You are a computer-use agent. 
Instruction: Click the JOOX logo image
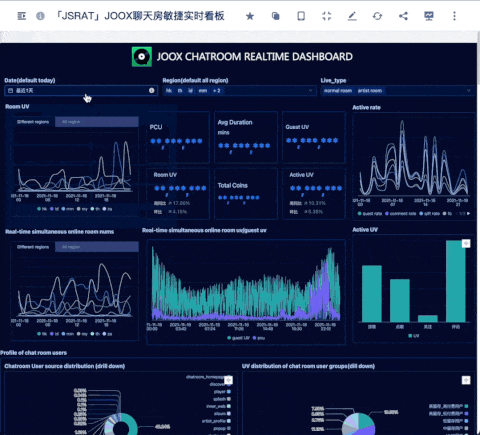click(x=142, y=57)
